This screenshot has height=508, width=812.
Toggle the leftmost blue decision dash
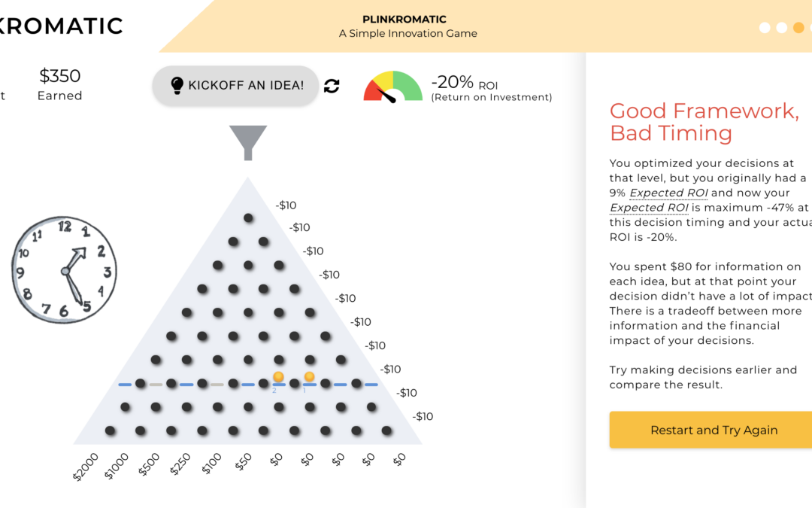tap(125, 385)
